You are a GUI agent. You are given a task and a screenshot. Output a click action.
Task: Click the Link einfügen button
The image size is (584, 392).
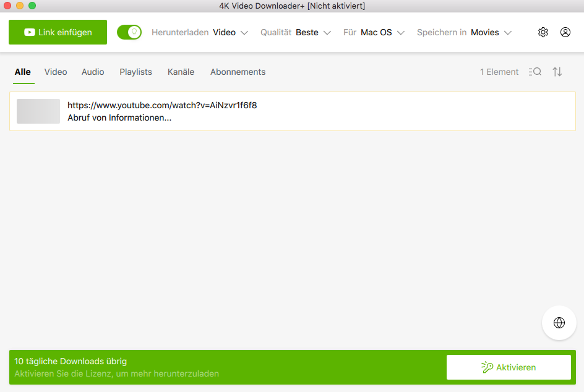click(58, 32)
